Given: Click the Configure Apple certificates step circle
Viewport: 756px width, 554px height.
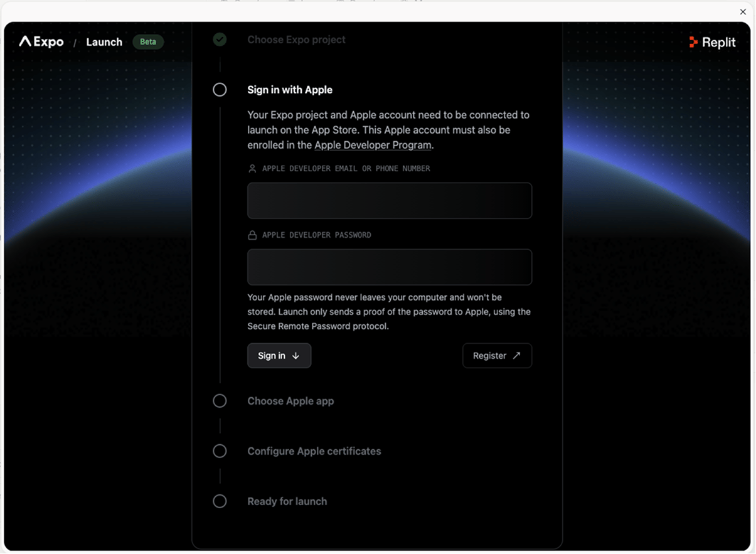Looking at the screenshot, I should (220, 451).
